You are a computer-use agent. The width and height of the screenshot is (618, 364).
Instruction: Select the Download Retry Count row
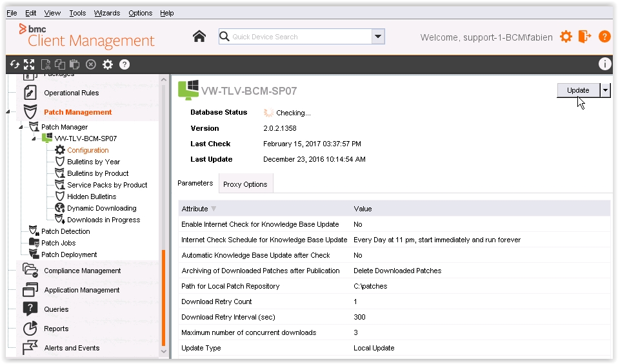[394, 302]
